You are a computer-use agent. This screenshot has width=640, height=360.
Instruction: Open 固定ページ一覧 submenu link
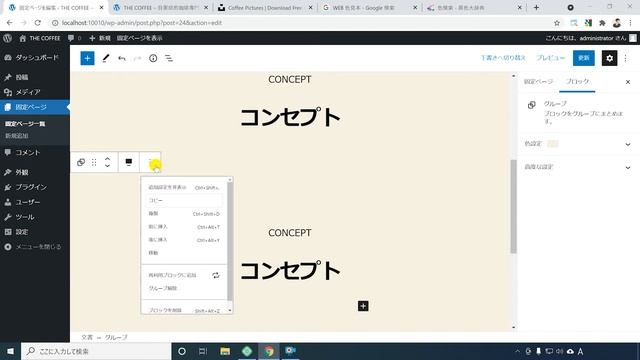coord(25,124)
